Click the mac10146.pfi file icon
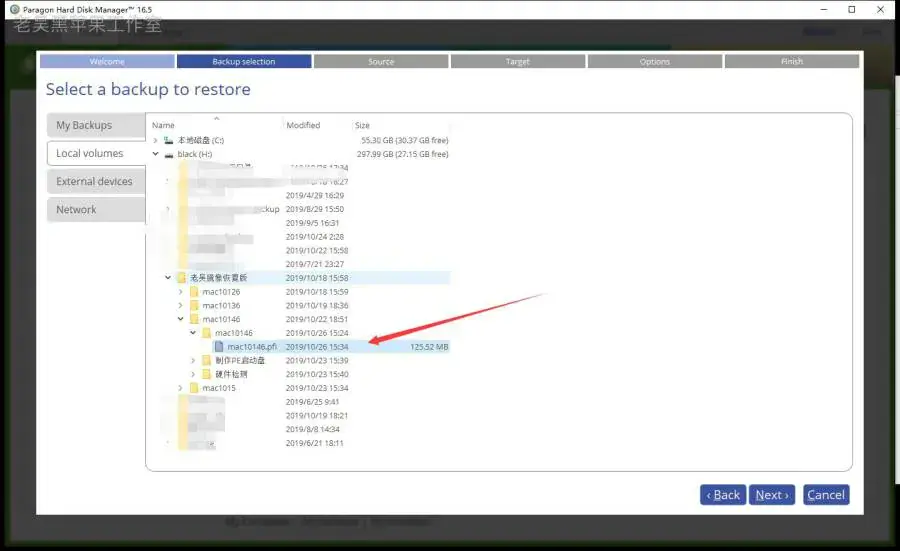This screenshot has width=900, height=551. (219, 347)
